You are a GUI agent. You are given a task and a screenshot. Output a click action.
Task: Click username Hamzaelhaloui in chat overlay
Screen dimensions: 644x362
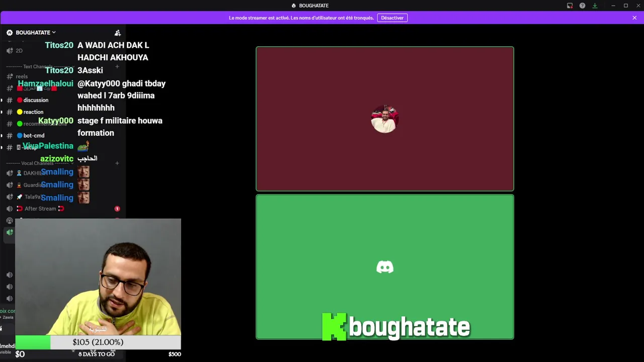point(45,83)
